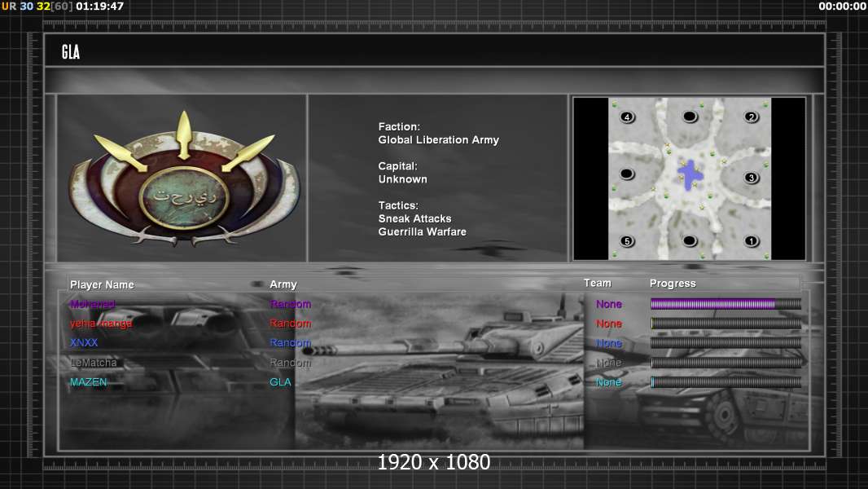Click the blue cross marker on minimap
Image resolution: width=868 pixels, height=489 pixels.
click(690, 174)
